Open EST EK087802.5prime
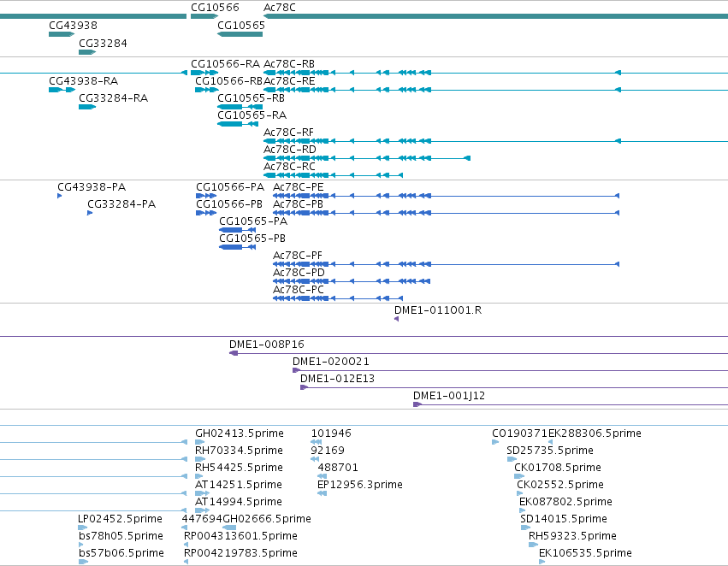Image resolution: width=728 pixels, height=566 pixels. click(565, 502)
